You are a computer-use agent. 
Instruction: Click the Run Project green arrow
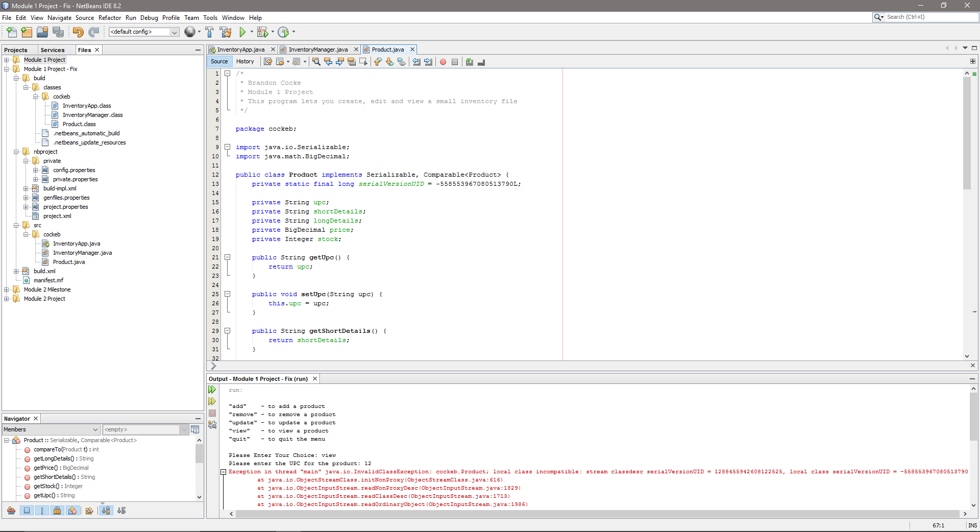click(242, 32)
